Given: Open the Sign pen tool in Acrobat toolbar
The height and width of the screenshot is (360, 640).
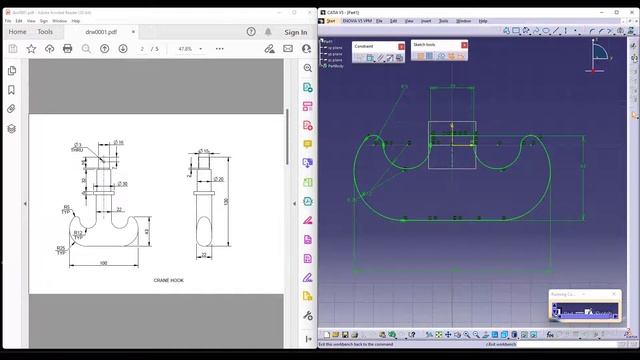Looking at the screenshot, I should point(269,49).
